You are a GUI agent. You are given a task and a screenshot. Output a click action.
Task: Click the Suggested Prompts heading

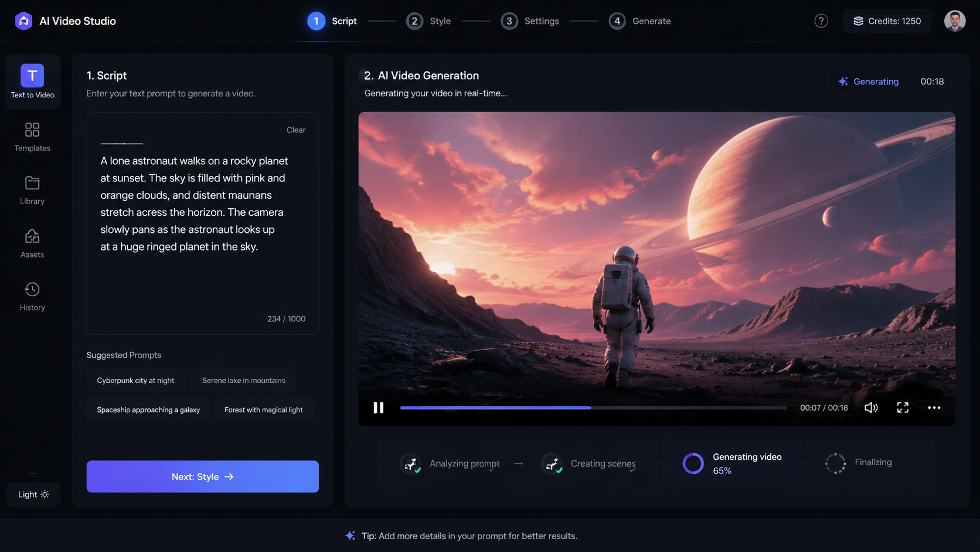[x=124, y=355]
